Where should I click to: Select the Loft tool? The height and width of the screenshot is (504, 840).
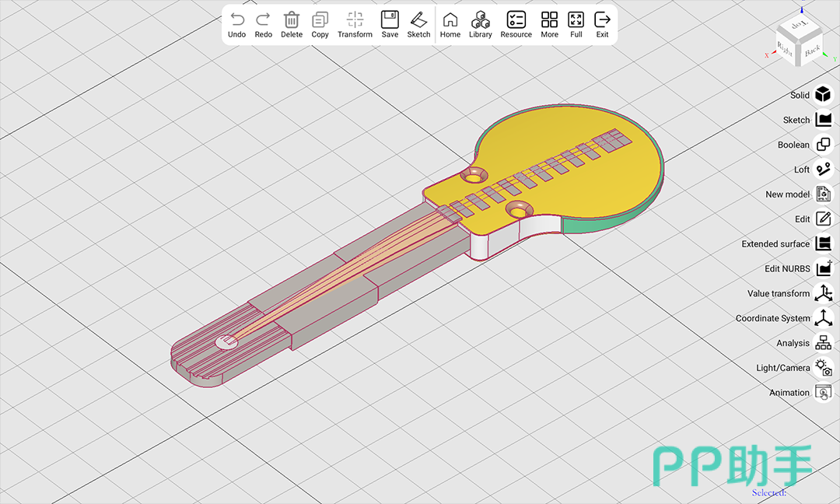point(823,170)
